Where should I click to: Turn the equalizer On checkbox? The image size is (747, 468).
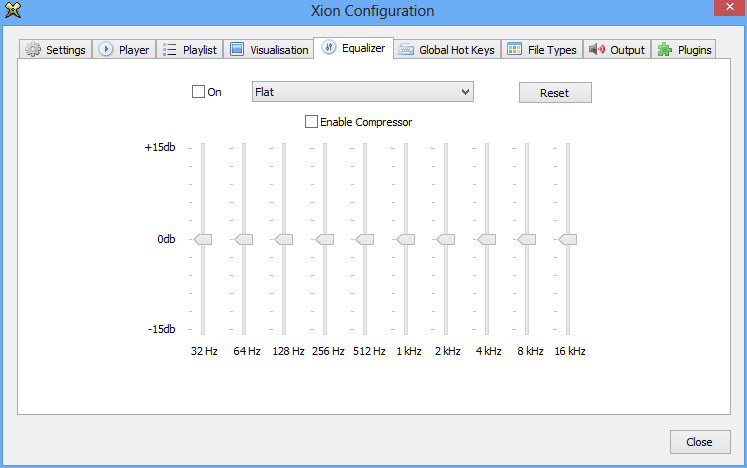click(x=198, y=92)
